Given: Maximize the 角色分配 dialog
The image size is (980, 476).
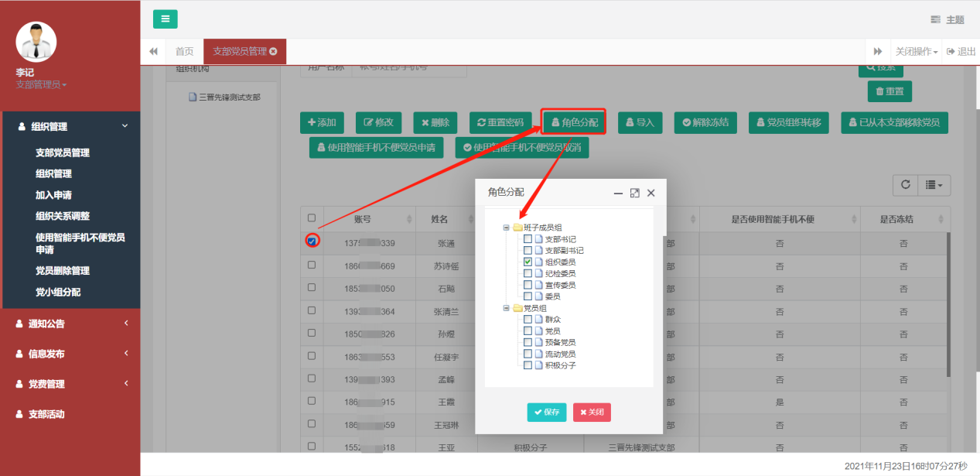Looking at the screenshot, I should pos(634,193).
